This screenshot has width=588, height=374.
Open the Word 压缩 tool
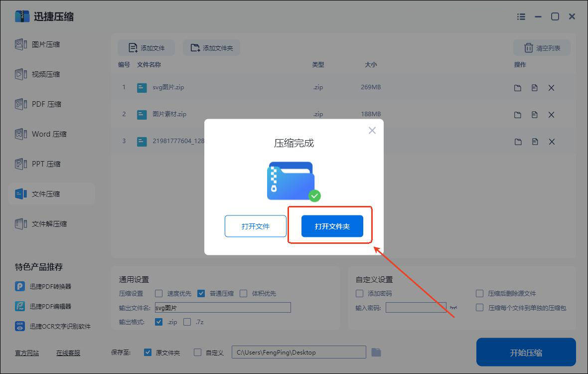[48, 134]
